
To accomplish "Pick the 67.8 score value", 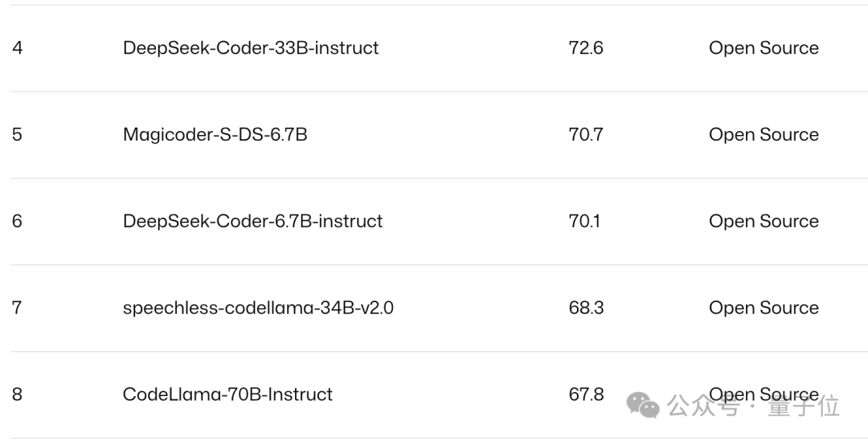I will (586, 394).
